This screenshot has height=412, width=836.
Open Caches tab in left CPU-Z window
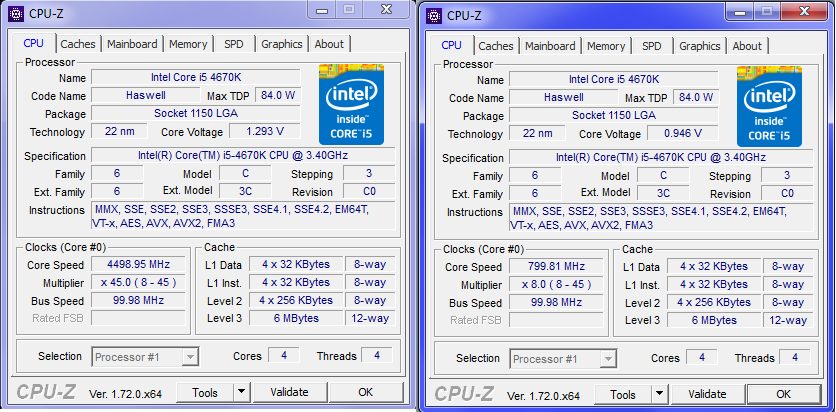pos(78,44)
